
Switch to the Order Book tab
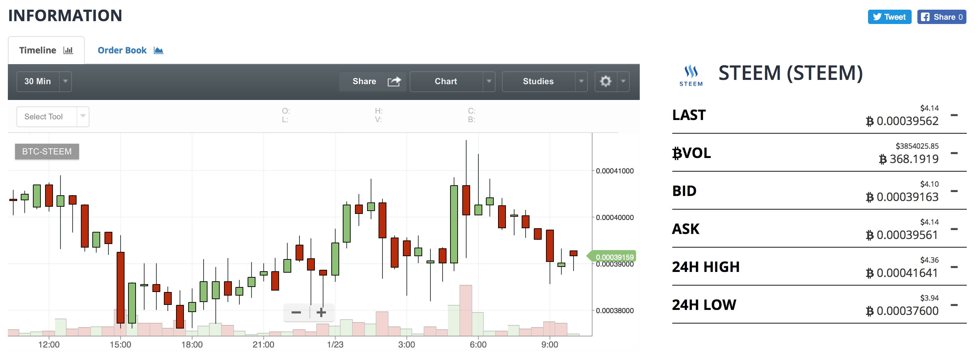(131, 50)
